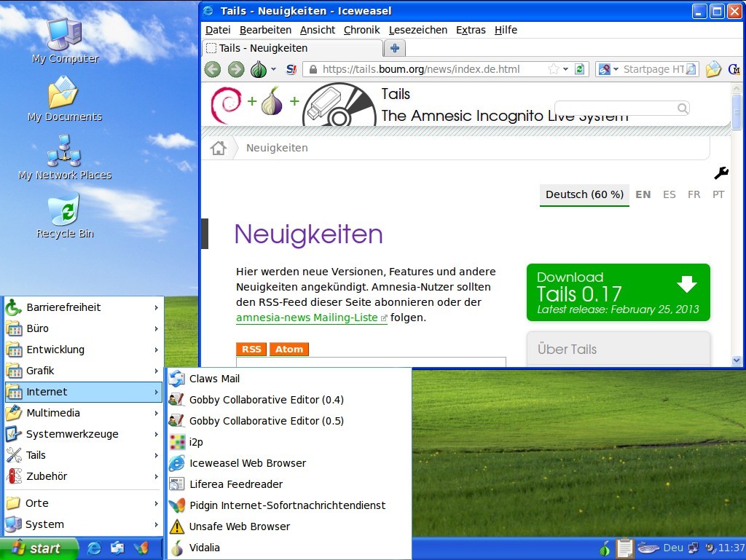This screenshot has height=560, width=746.
Task: Expand the Systemwerkzeuge submenu
Action: pyautogui.click(x=84, y=434)
